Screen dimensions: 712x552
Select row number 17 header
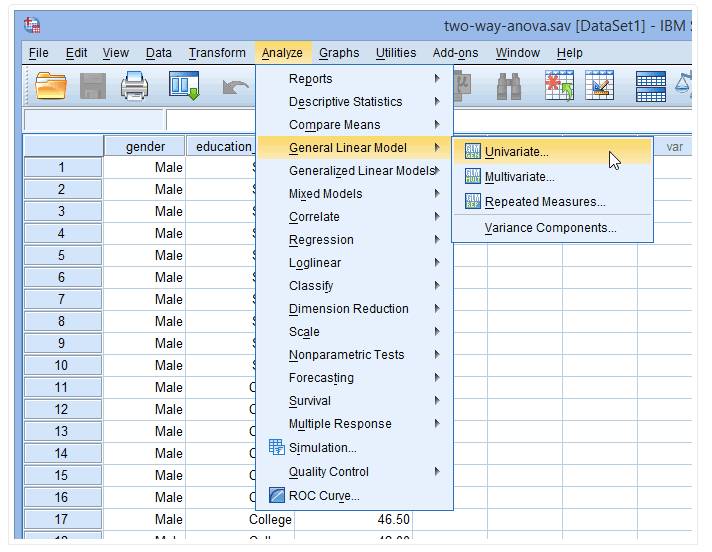(x=63, y=519)
